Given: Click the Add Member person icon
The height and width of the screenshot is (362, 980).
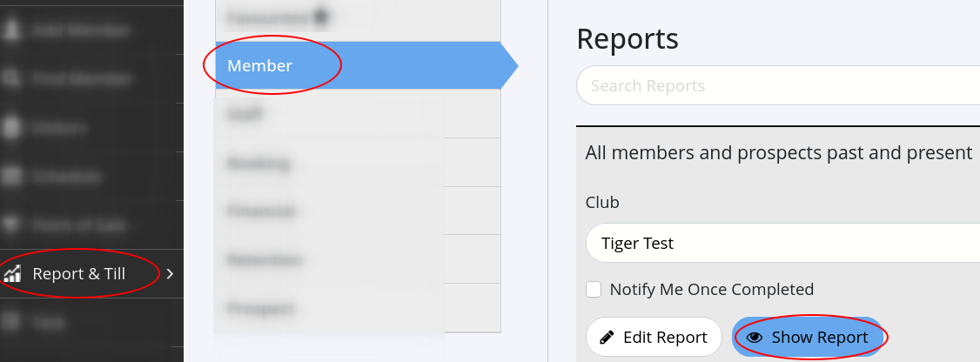Looking at the screenshot, I should pos(12,30).
